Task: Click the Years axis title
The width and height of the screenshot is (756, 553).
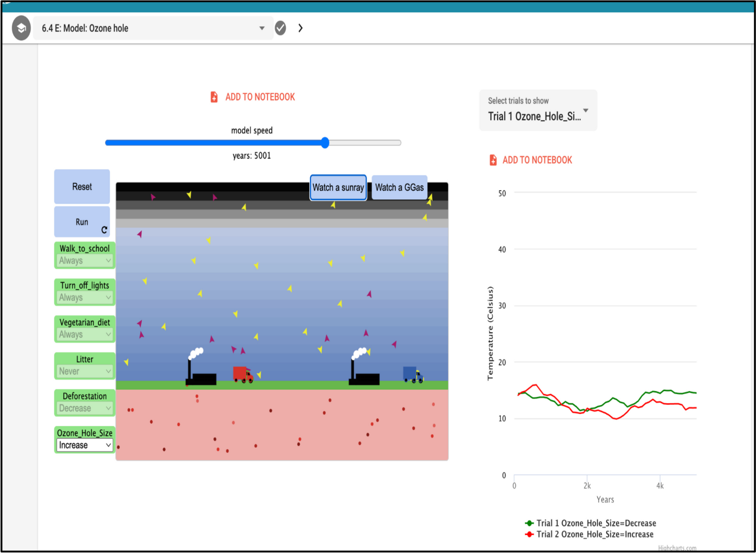Action: tap(605, 499)
